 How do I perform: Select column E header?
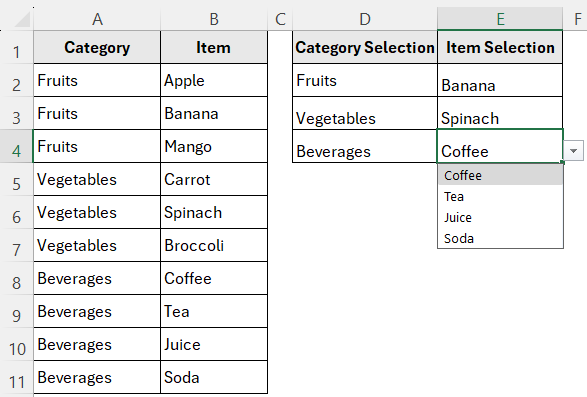500,19
